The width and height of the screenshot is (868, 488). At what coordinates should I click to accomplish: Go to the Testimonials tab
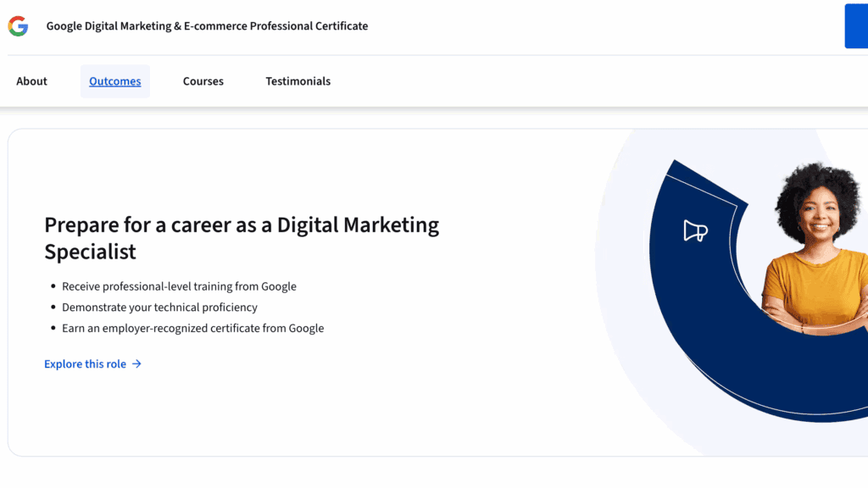coord(298,81)
